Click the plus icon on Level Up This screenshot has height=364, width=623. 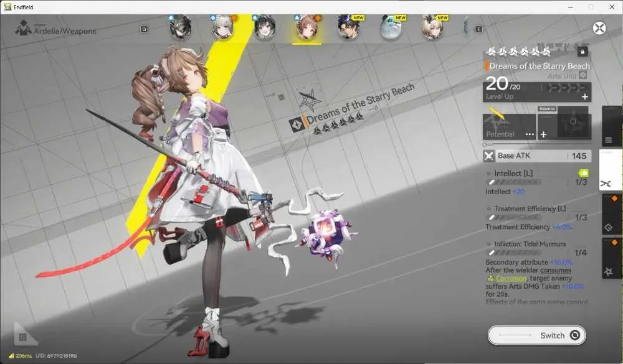(584, 96)
